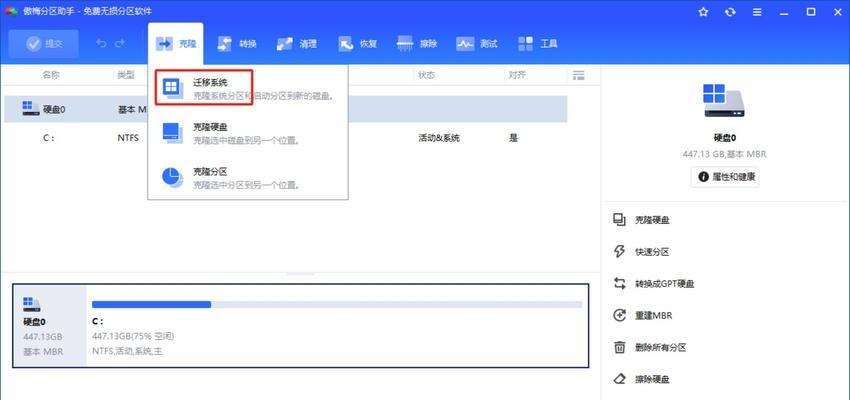Open the 转换 convert menu
The image size is (850, 400).
pyautogui.click(x=236, y=44)
